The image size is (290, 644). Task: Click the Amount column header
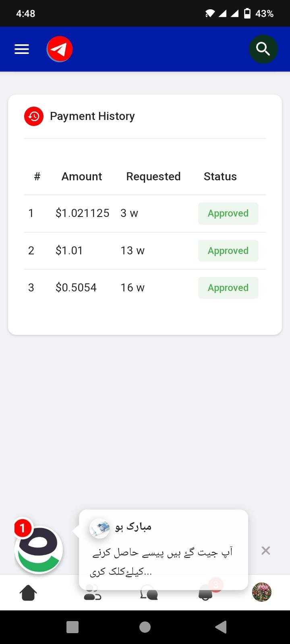pos(82,176)
